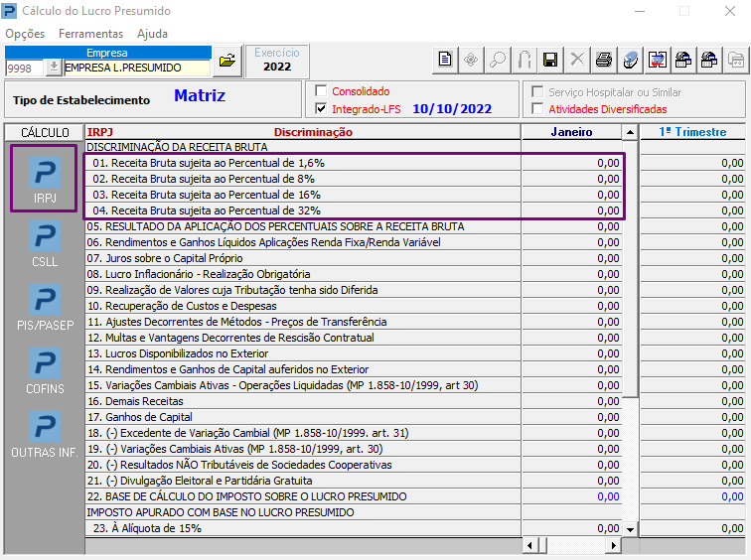Save with the floppy disk icon
Screen dimensions: 751x560
(550, 60)
